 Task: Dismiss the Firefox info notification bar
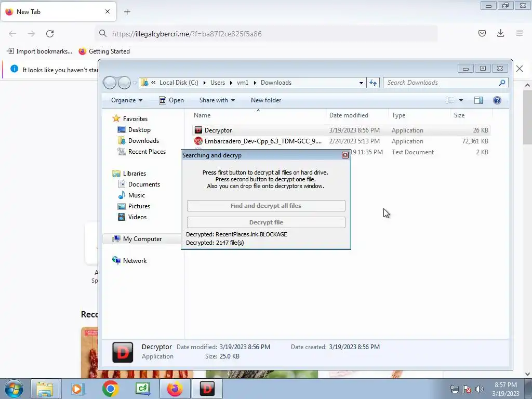coord(520,69)
